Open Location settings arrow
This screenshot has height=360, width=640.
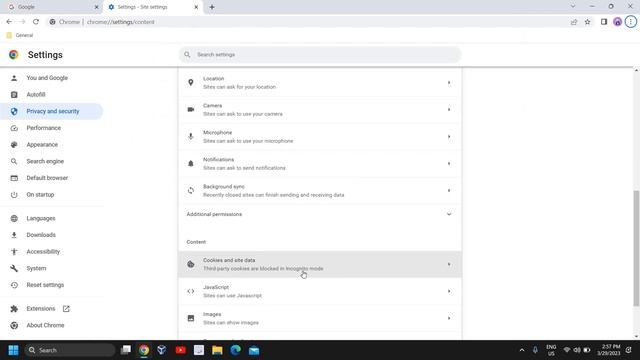point(449,82)
